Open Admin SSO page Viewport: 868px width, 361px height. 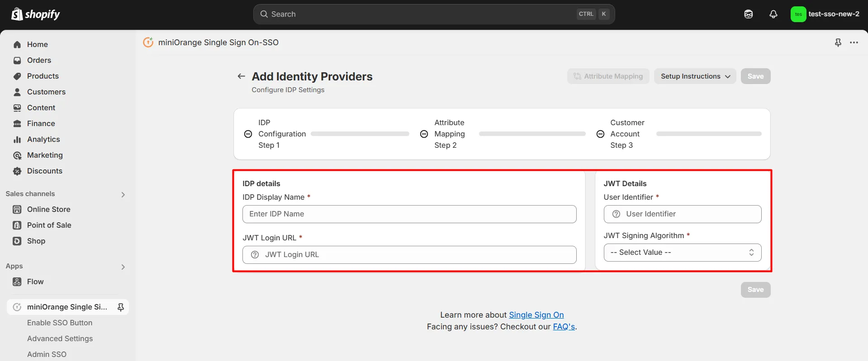[x=47, y=354]
